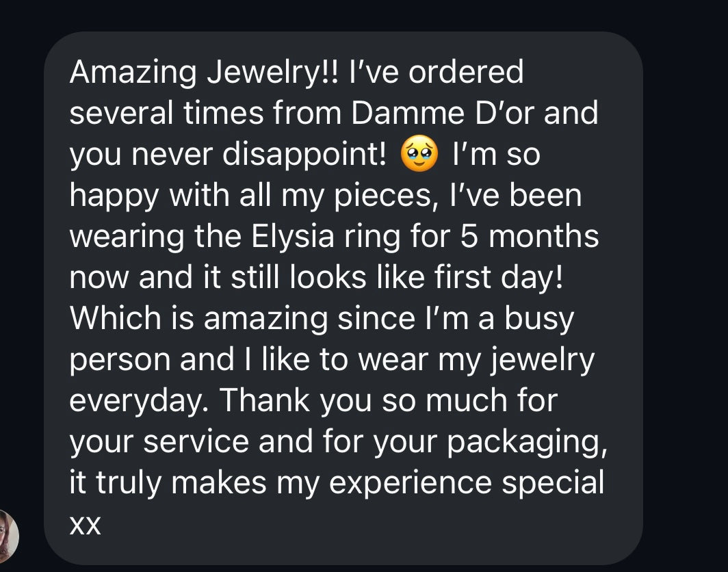Viewport: 728px width, 572px height.
Task: Tap the phrase "you never disappoint!"
Action: pos(227,155)
